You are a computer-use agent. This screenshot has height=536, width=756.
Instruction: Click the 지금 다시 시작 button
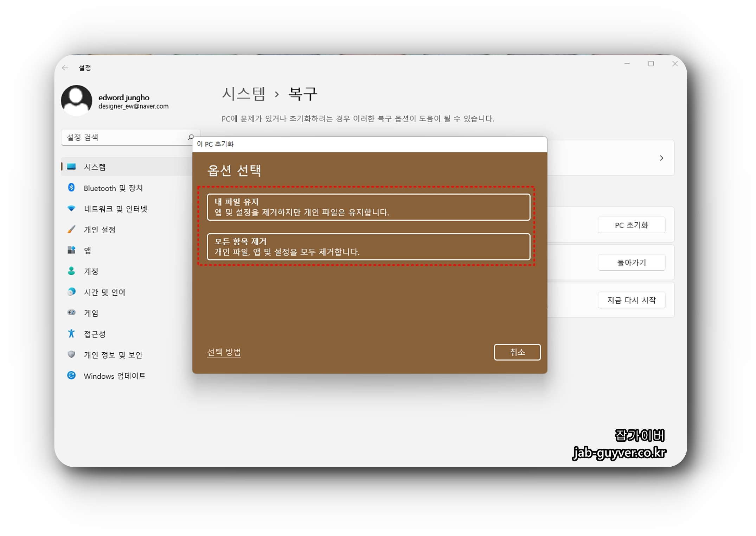click(x=631, y=300)
